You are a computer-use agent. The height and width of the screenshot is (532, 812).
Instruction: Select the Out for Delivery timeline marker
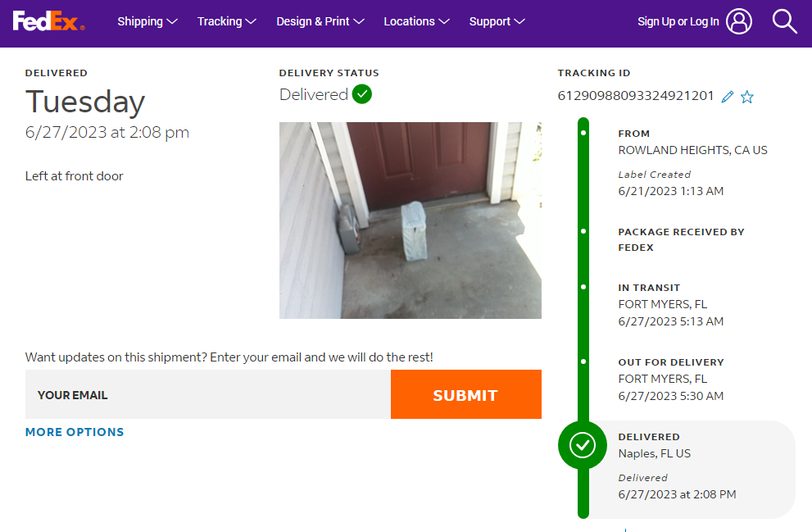[583, 361]
